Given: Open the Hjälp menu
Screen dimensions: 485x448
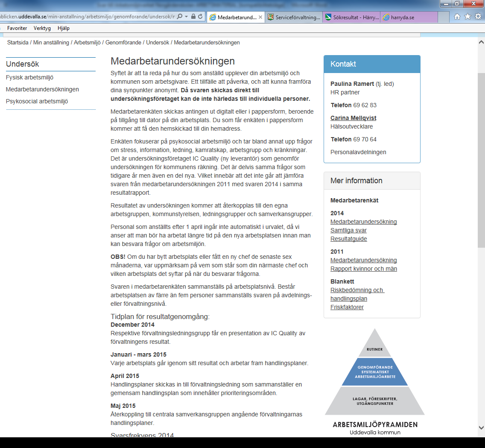Looking at the screenshot, I should pyautogui.click(x=64, y=28).
